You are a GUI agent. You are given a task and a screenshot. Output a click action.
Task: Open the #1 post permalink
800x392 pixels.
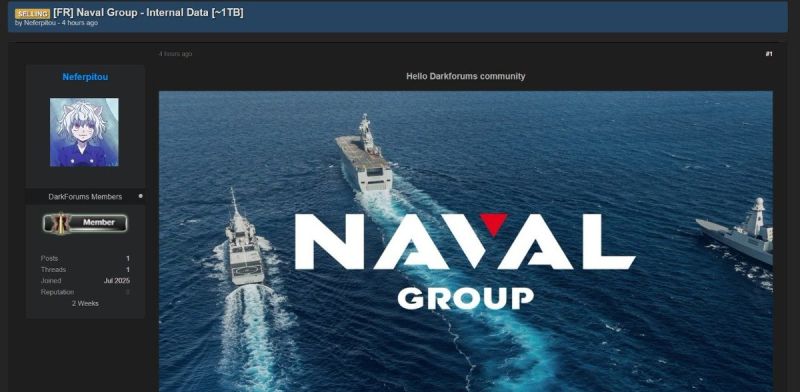click(x=769, y=54)
